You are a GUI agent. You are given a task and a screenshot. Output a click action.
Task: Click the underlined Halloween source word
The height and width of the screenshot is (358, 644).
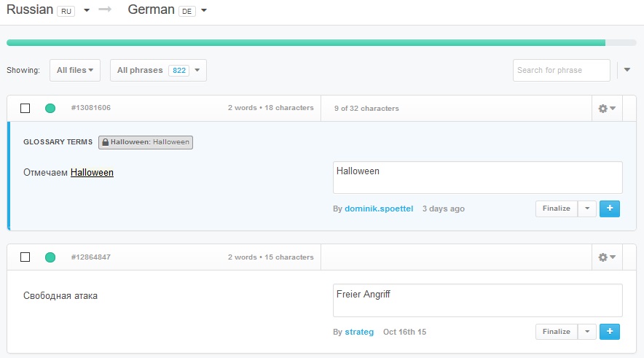tap(92, 172)
